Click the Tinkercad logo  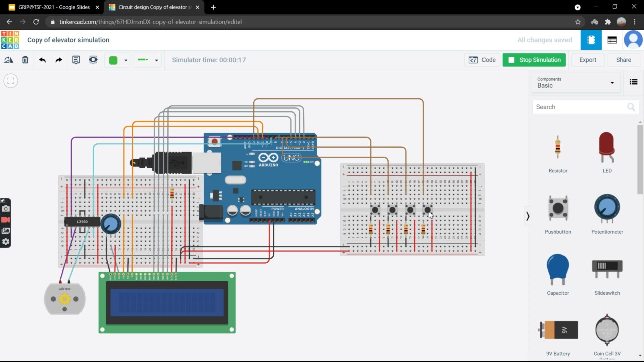click(10, 40)
